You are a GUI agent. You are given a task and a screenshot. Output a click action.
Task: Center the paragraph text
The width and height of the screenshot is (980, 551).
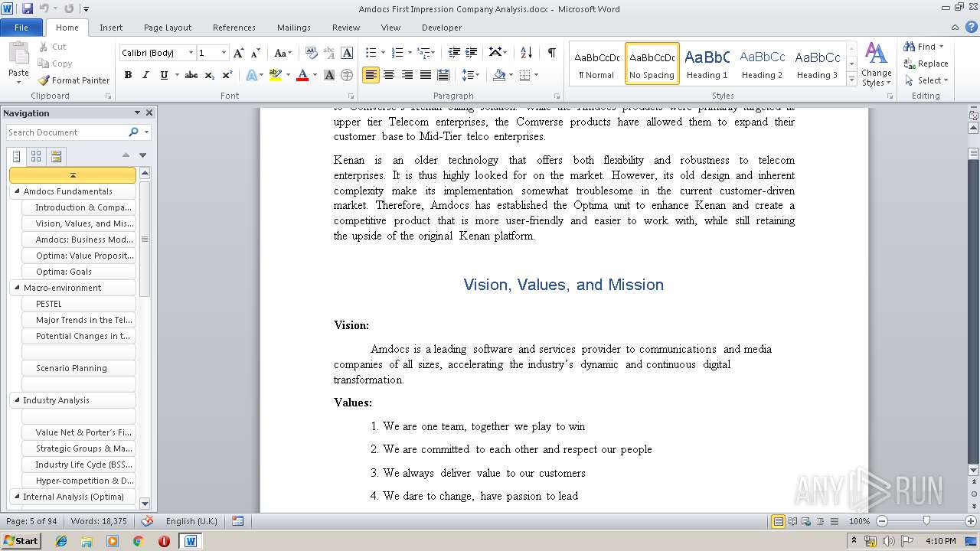click(389, 75)
